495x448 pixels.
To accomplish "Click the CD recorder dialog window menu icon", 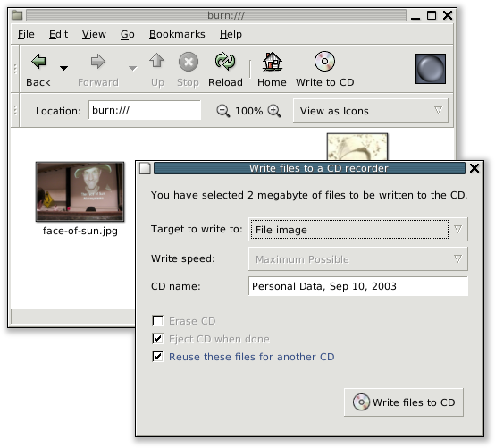I will point(146,168).
